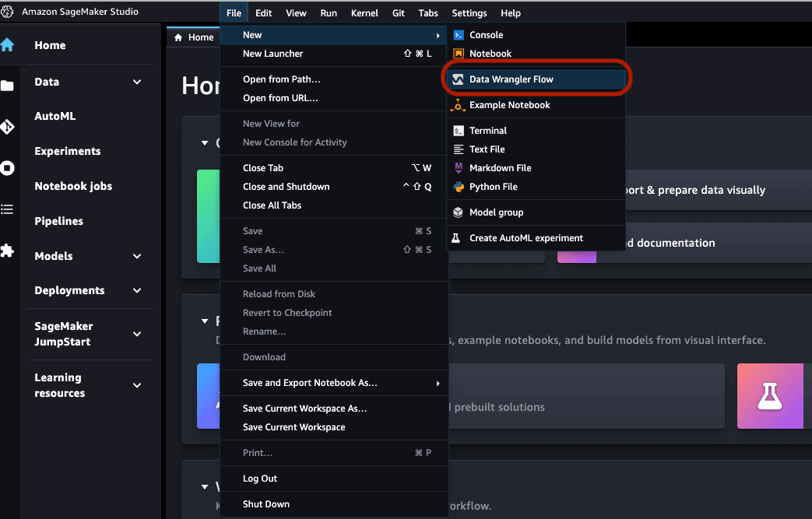The height and width of the screenshot is (519, 812).
Task: Open the Help menu
Action: point(511,13)
